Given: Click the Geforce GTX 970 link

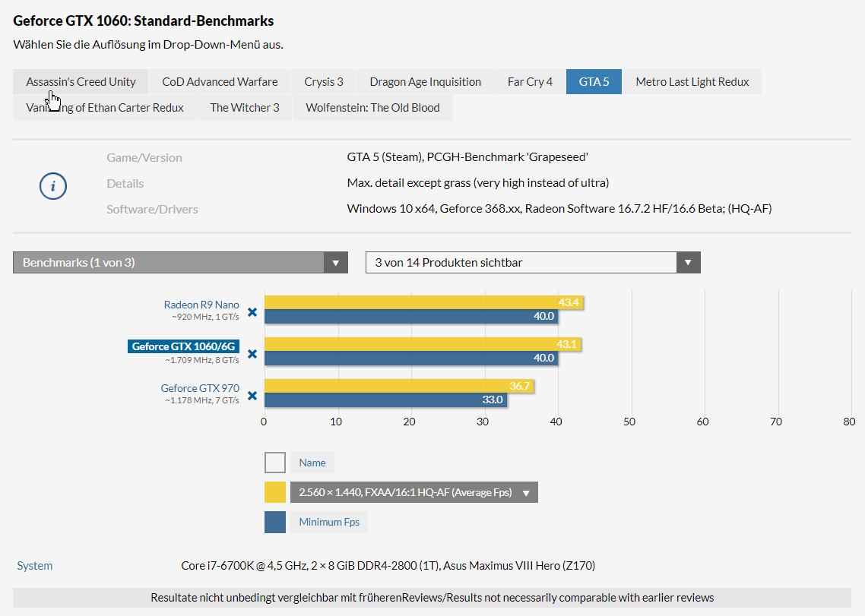Looking at the screenshot, I should pyautogui.click(x=200, y=388).
